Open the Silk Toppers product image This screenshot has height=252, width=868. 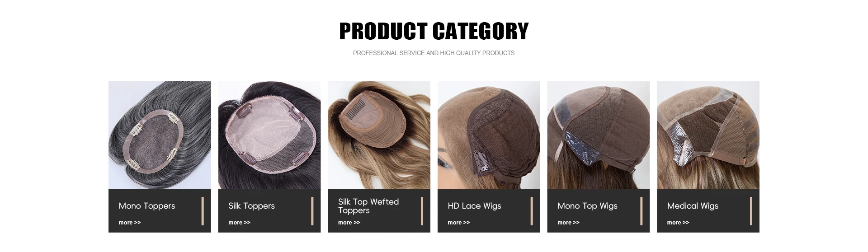269,135
